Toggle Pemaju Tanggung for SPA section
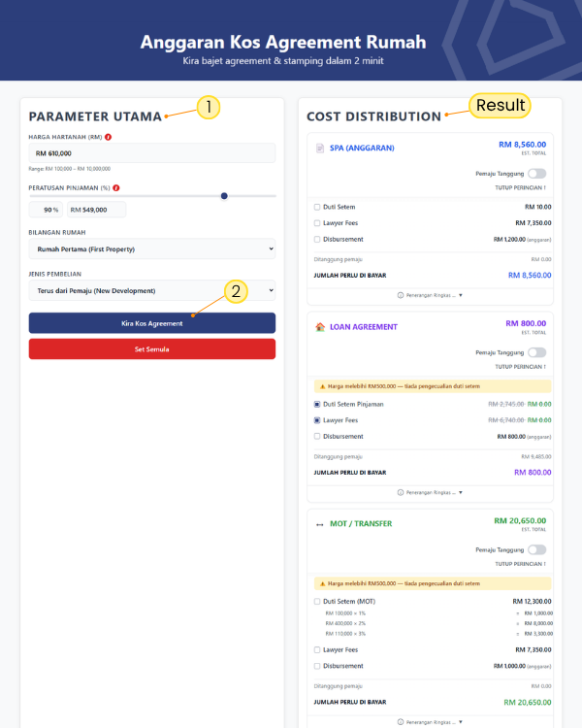This screenshot has height=728, width=582. coord(536,172)
